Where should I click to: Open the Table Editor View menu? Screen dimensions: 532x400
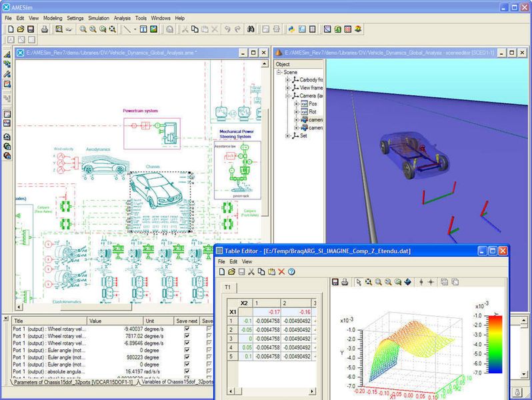[247, 261]
